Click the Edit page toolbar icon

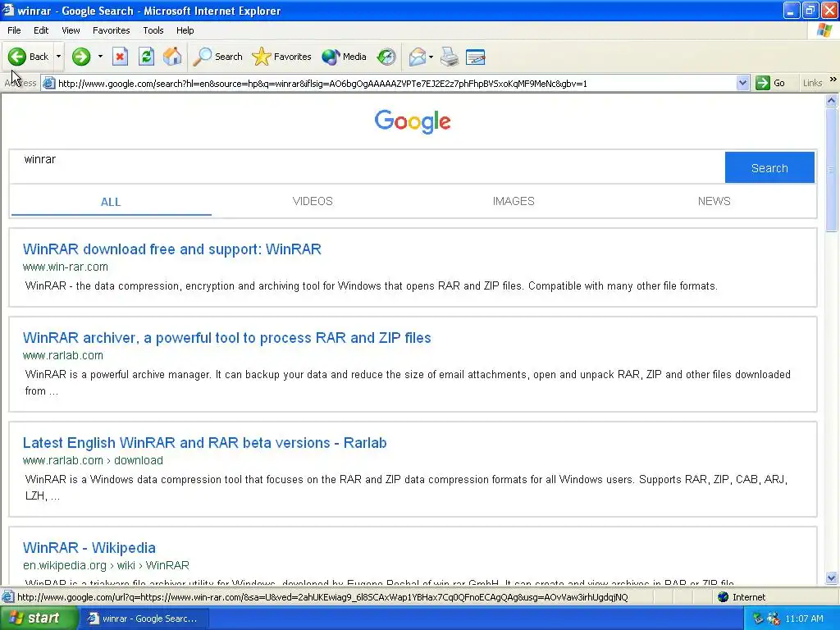click(475, 57)
